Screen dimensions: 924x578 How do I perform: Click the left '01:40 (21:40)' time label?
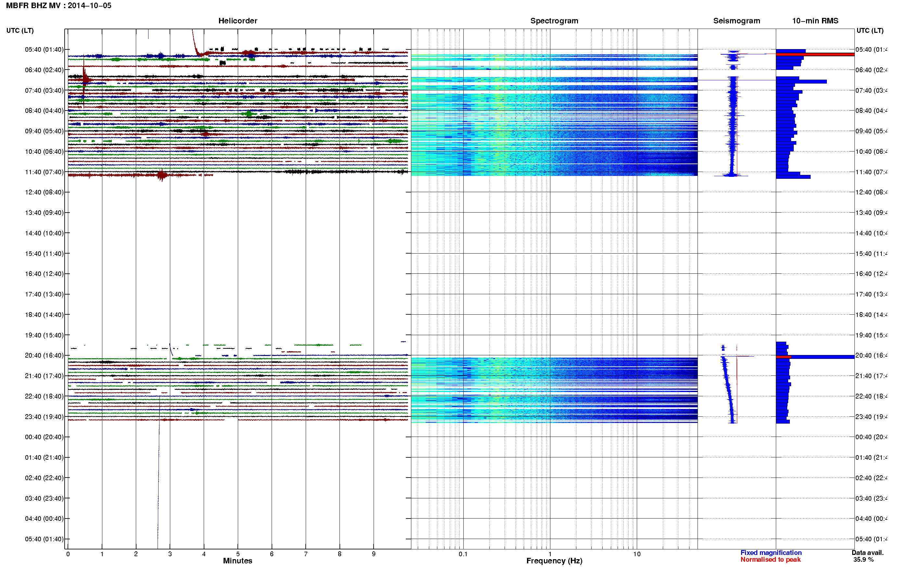pyautogui.click(x=44, y=458)
